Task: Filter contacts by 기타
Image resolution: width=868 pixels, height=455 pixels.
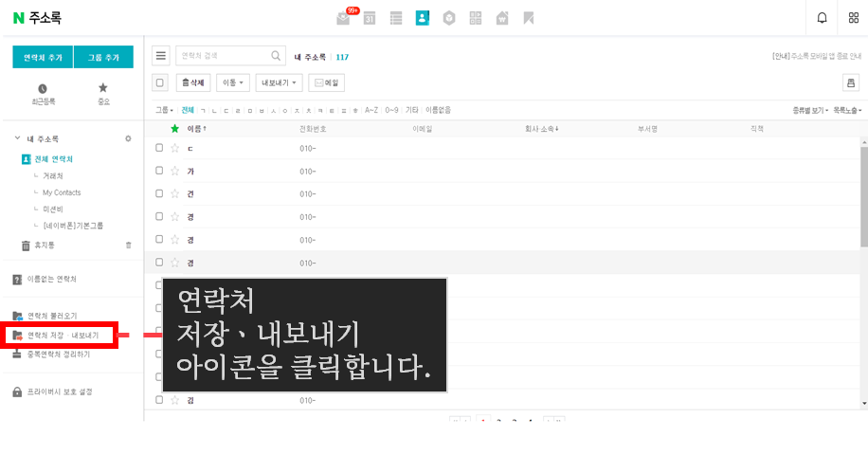Action: tap(412, 110)
